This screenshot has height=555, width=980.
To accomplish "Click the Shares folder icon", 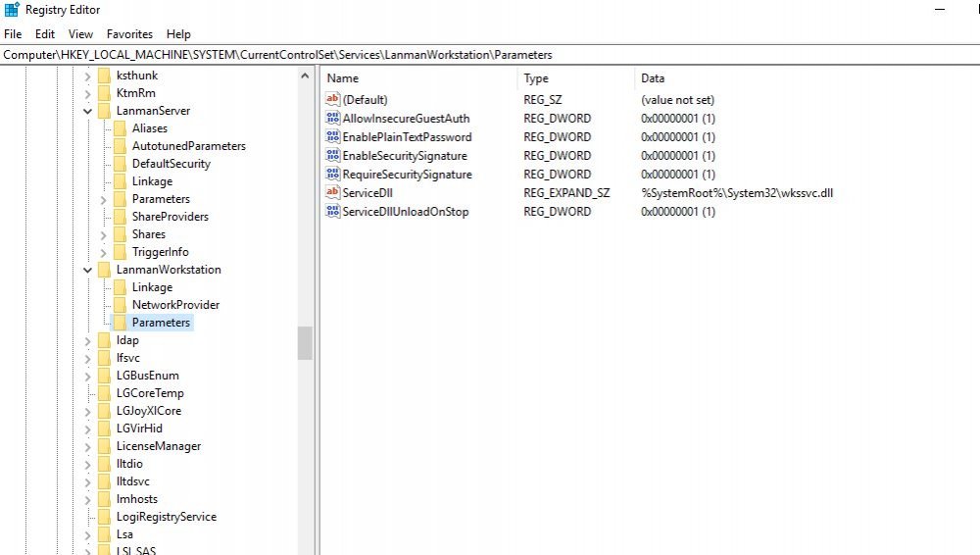I will point(120,234).
